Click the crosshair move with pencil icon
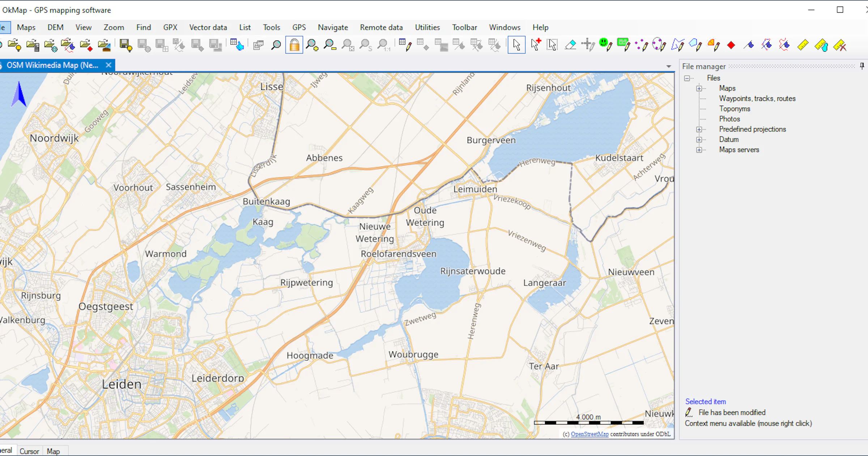This screenshot has width=868, height=456. 588,45
